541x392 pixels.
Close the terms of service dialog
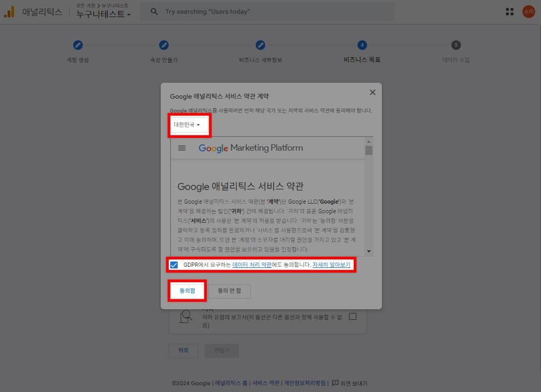(373, 92)
